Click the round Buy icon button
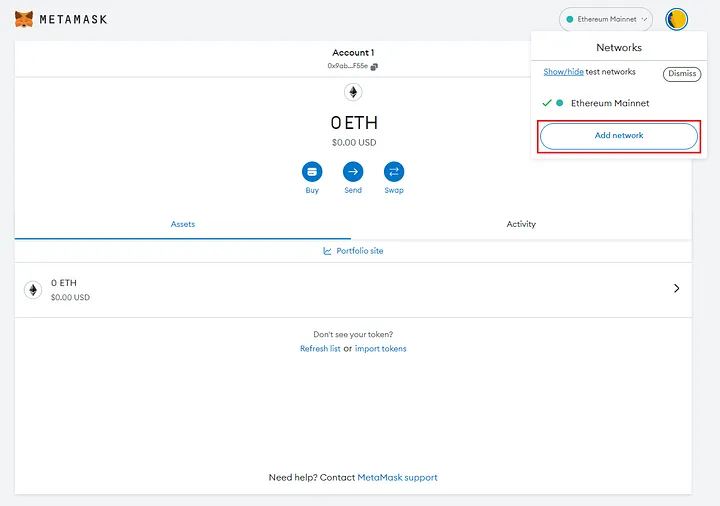The image size is (720, 506). coord(312,171)
